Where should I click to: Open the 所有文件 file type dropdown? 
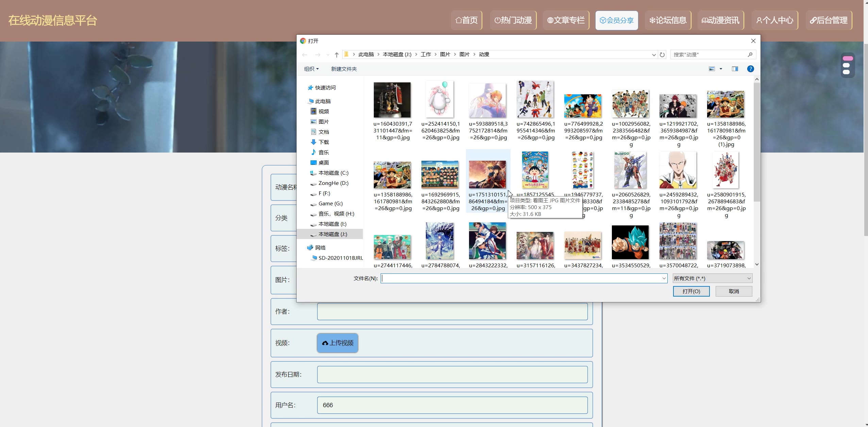pyautogui.click(x=713, y=278)
